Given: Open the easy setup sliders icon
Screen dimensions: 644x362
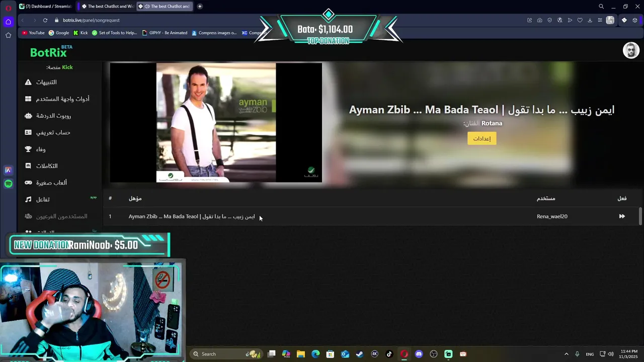Looking at the screenshot, I should click(x=600, y=20).
